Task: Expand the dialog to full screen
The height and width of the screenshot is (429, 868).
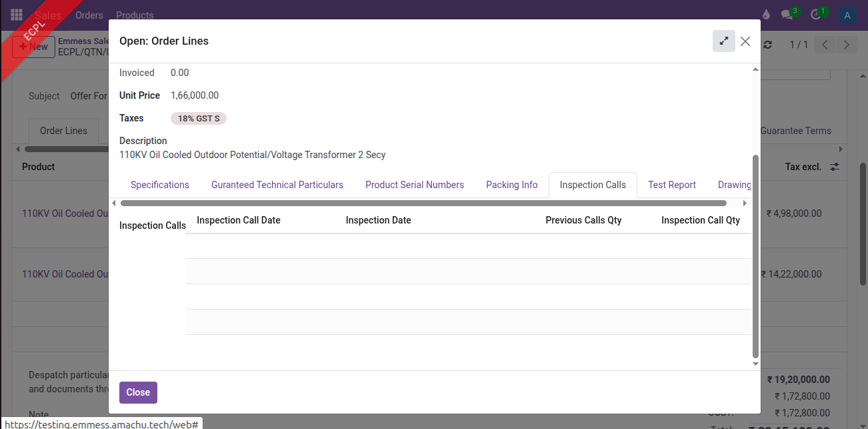Action: (x=723, y=41)
